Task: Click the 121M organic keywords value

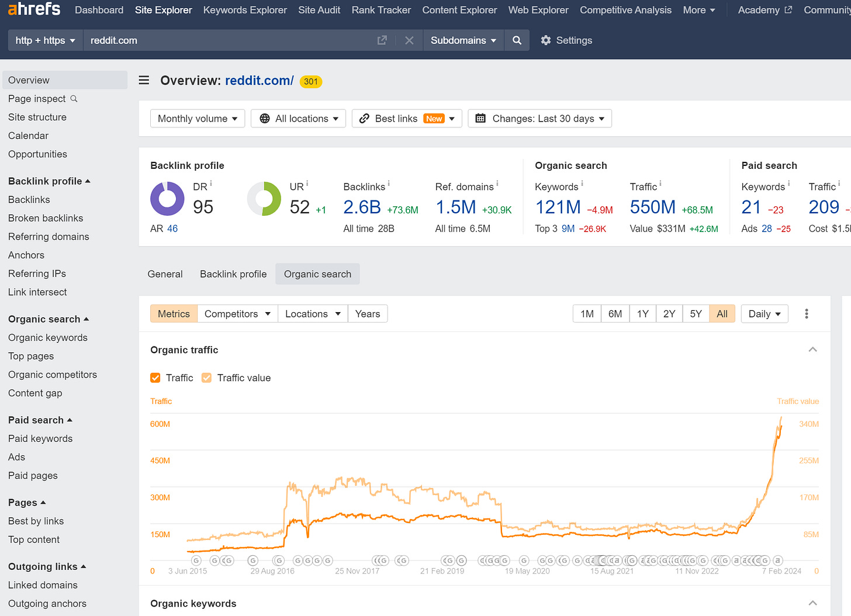Action: (558, 207)
